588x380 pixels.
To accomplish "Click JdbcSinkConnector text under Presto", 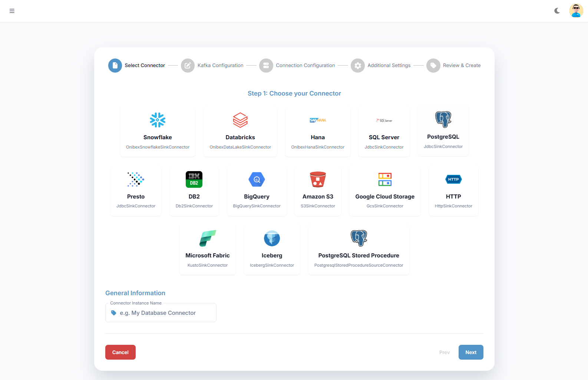I will (136, 206).
